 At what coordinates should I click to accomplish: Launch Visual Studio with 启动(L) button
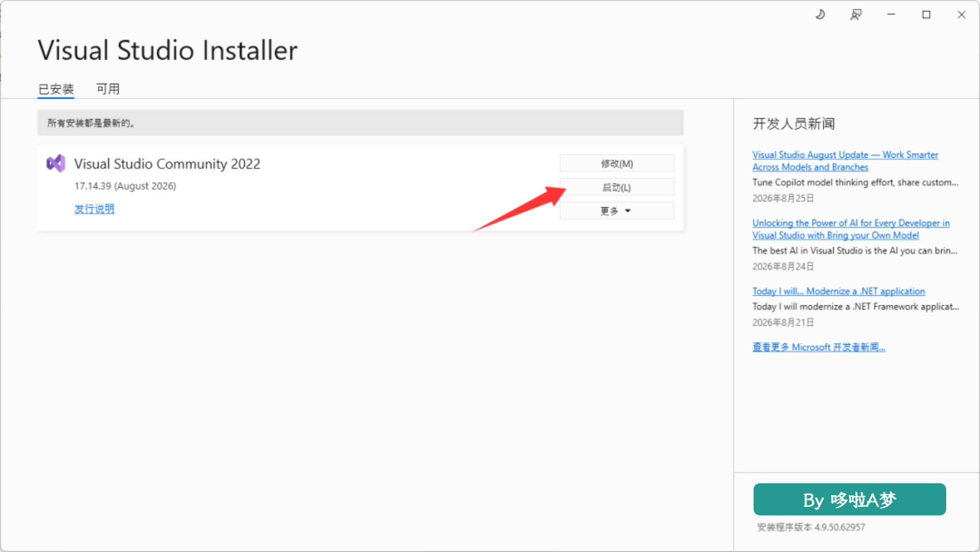point(617,187)
